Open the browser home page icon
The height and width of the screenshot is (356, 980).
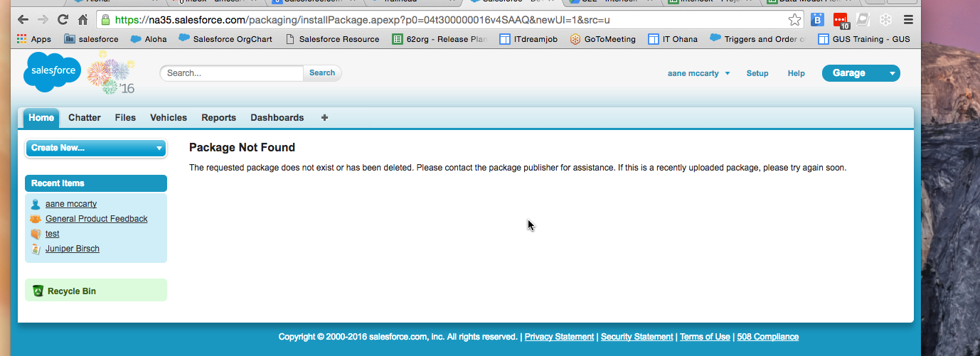[83, 20]
